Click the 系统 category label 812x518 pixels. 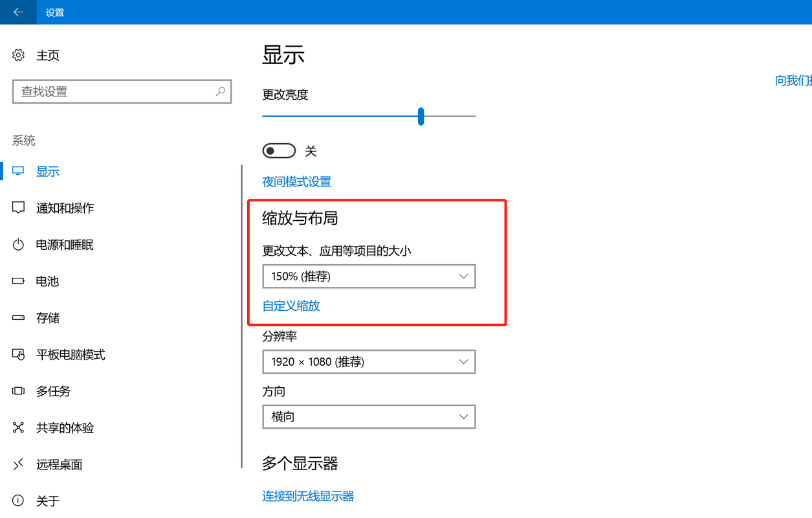pyautogui.click(x=24, y=141)
